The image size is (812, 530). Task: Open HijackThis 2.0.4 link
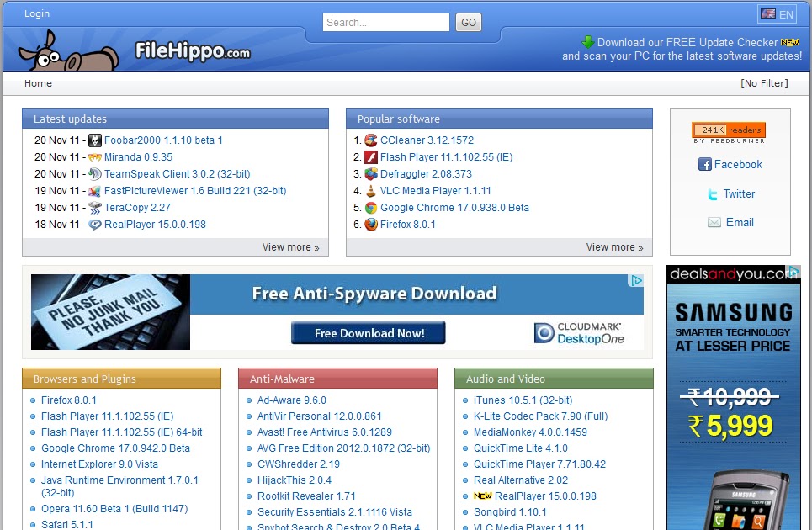pos(295,480)
